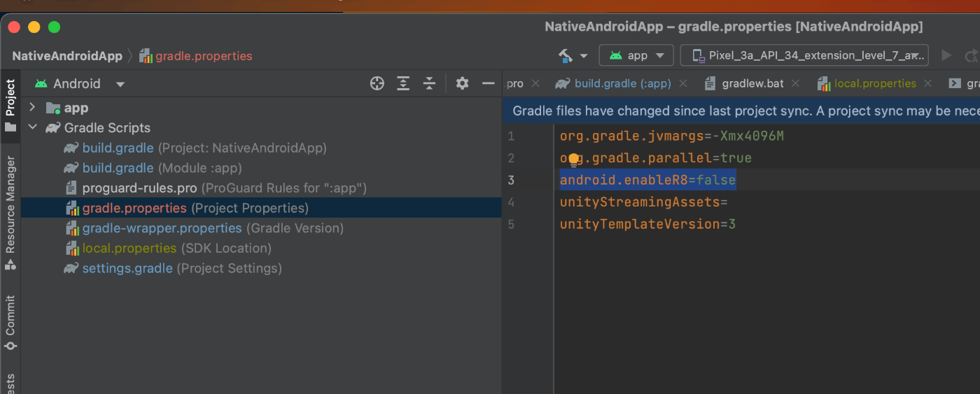Viewport: 980px width, 394px height.
Task: Switch to build.gradle (:app) tab
Action: (622, 83)
